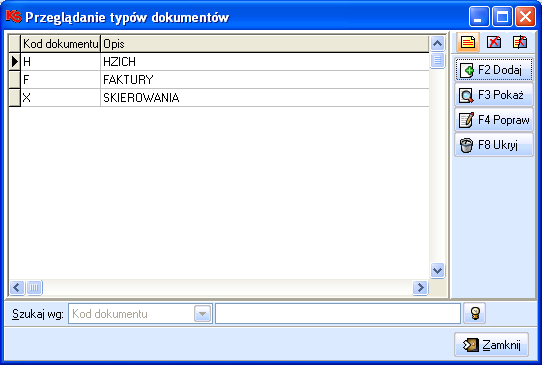Click F3 Pokaż button
Image resolution: width=542 pixels, height=365 pixels.
[494, 95]
